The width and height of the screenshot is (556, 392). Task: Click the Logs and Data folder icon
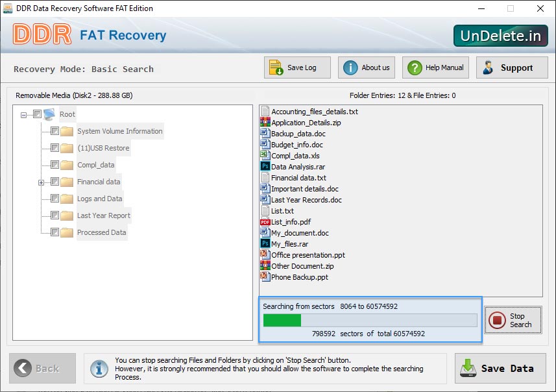pyautogui.click(x=67, y=199)
